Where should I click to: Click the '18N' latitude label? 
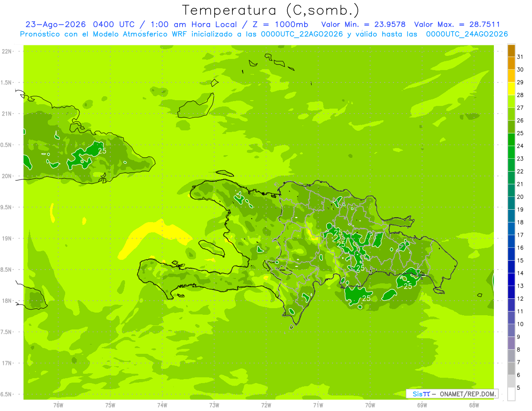pyautogui.click(x=8, y=301)
